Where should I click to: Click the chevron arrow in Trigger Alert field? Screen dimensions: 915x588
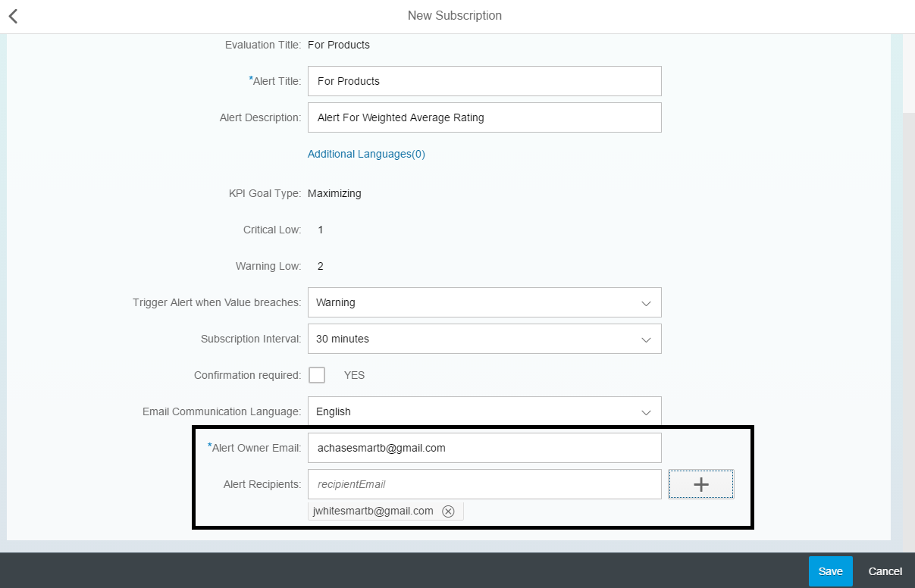(x=646, y=303)
